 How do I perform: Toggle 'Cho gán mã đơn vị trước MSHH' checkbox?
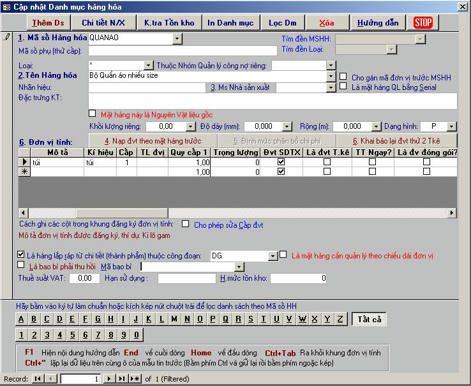pyautogui.click(x=343, y=76)
